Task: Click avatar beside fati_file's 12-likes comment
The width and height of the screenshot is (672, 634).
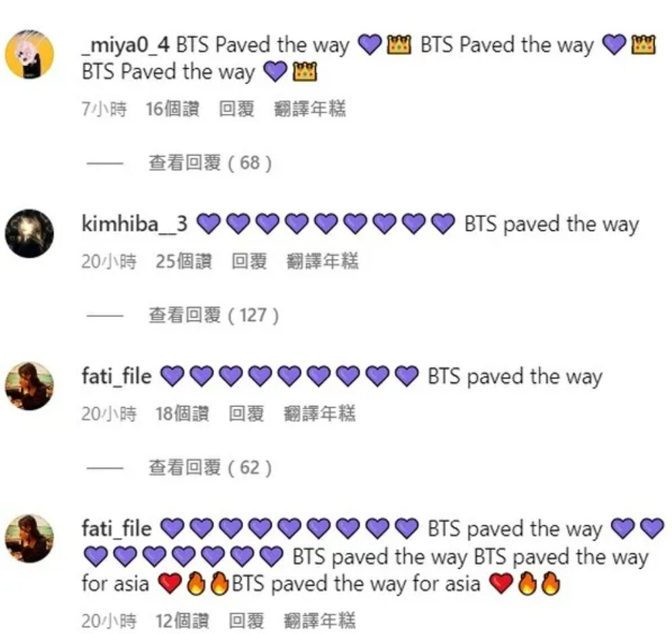Action: point(29,538)
